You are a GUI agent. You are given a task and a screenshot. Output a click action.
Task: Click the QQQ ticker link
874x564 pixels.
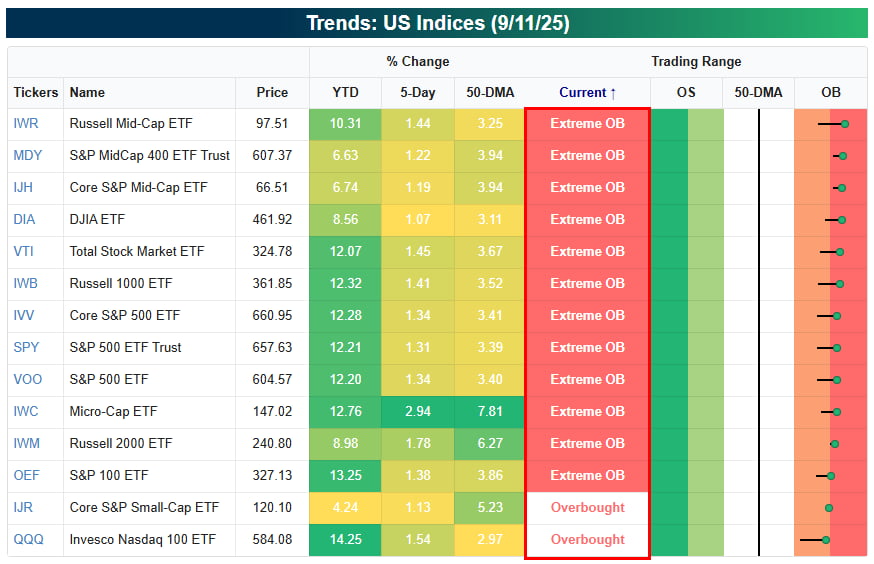(x=27, y=540)
